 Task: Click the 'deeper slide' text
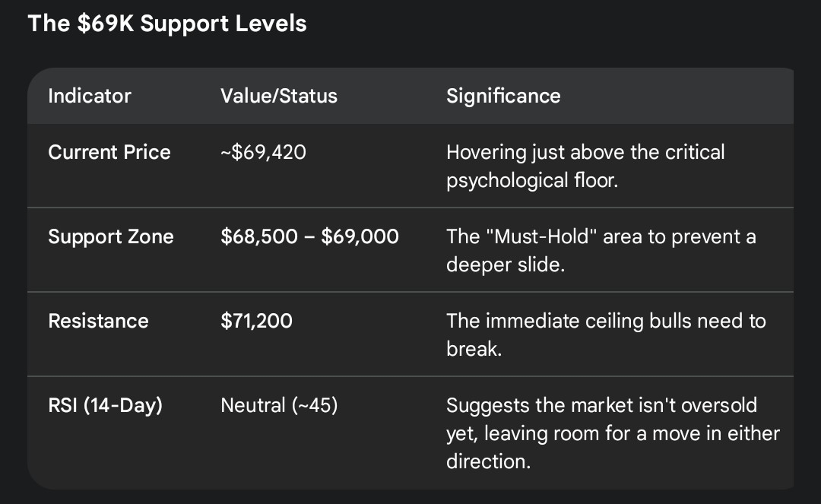click(x=506, y=265)
